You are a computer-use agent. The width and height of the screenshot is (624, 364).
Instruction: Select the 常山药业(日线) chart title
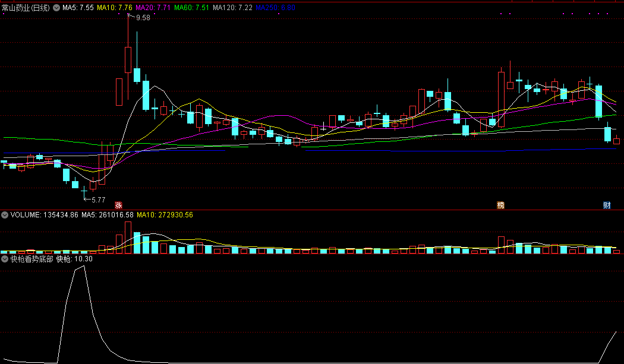(x=26, y=8)
